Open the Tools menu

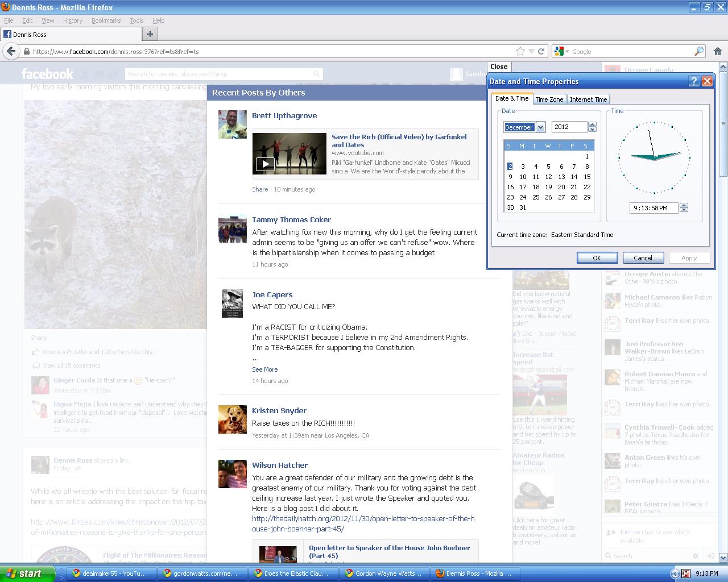136,20
